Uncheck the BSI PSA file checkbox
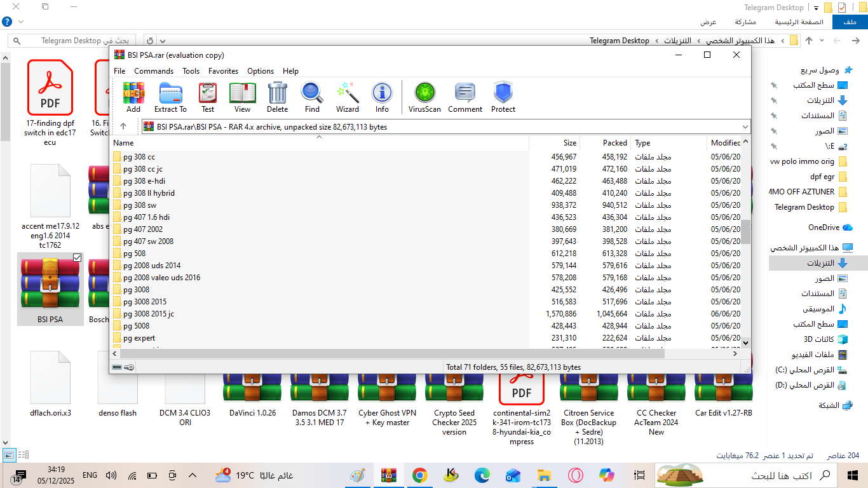This screenshot has height=488, width=868. [x=77, y=257]
